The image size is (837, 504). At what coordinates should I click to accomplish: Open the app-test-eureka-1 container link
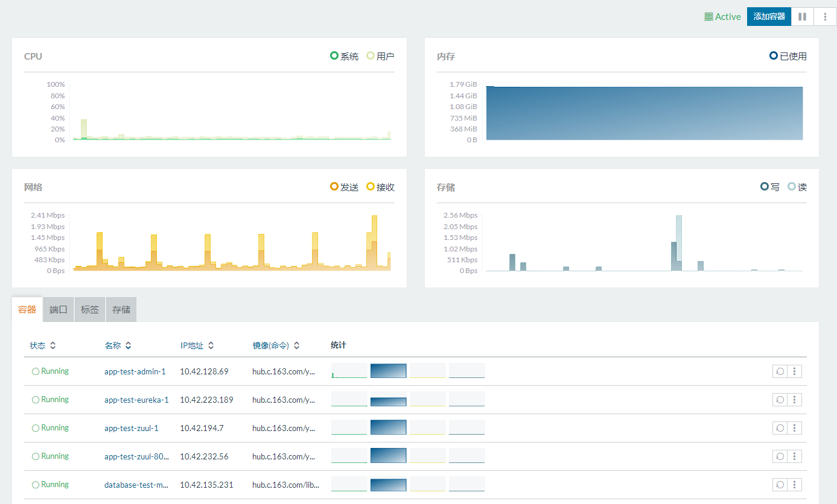(136, 400)
